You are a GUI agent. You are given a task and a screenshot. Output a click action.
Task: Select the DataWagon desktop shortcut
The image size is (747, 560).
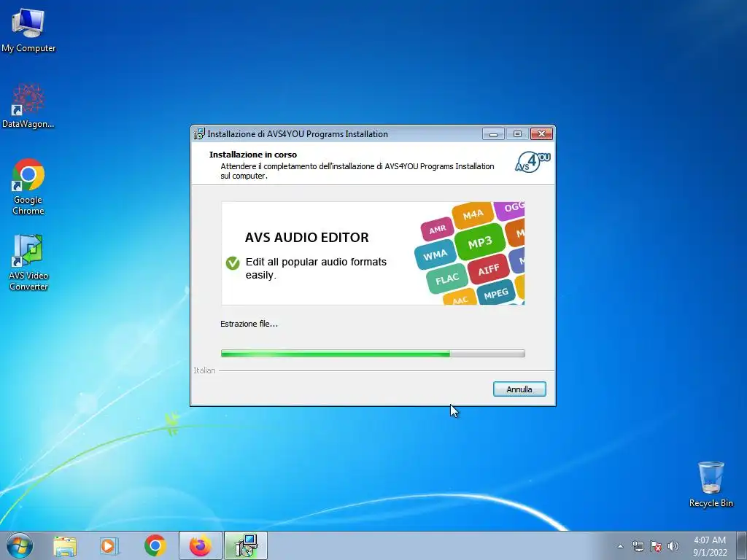coord(28,106)
